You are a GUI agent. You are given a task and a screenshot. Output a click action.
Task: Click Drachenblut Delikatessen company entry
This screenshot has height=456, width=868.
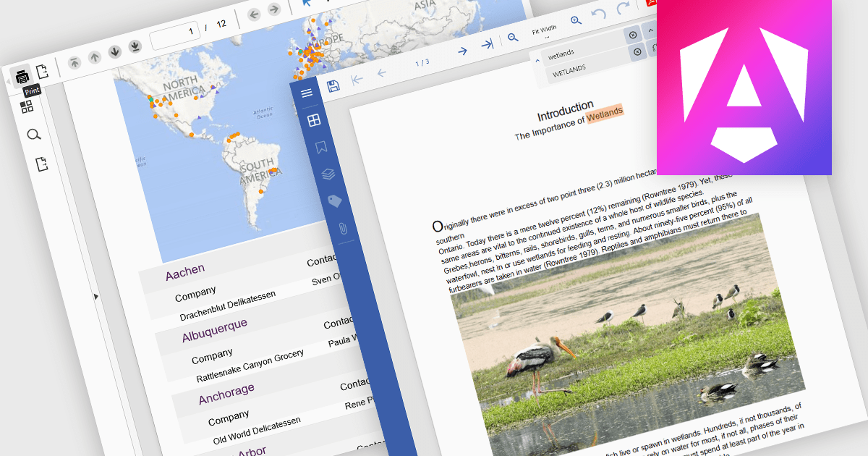(227, 304)
